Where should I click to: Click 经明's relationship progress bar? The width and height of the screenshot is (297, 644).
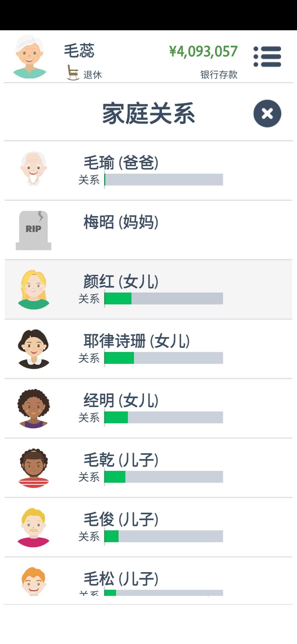[x=164, y=417]
